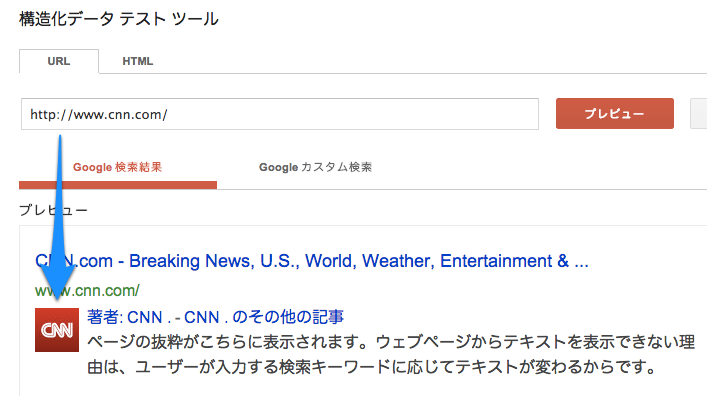Click the red active-tab underline bar
The width and height of the screenshot is (707, 396).
(x=118, y=185)
